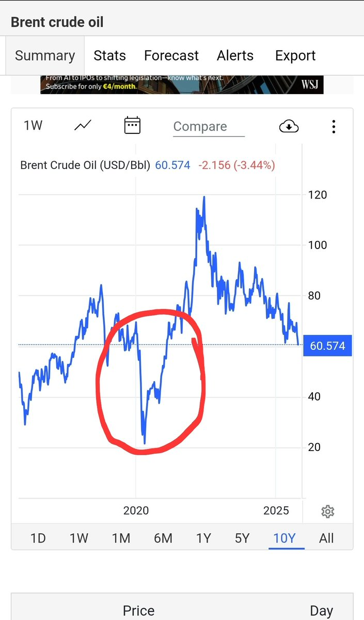Switch chart range to 5Y
364x620 pixels.
[x=242, y=538]
